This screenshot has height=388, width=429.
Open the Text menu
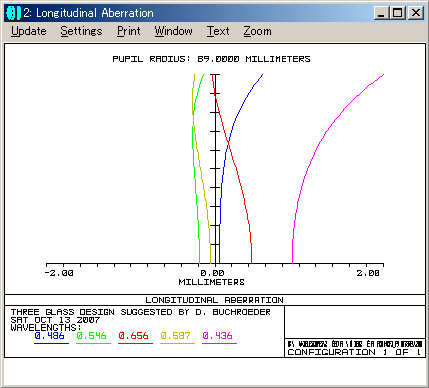coord(218,31)
